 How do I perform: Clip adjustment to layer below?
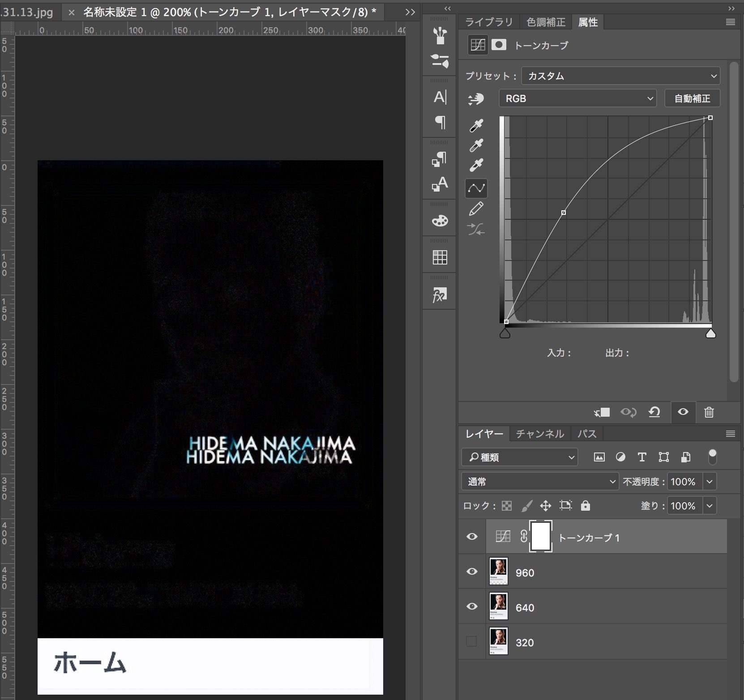(x=602, y=412)
